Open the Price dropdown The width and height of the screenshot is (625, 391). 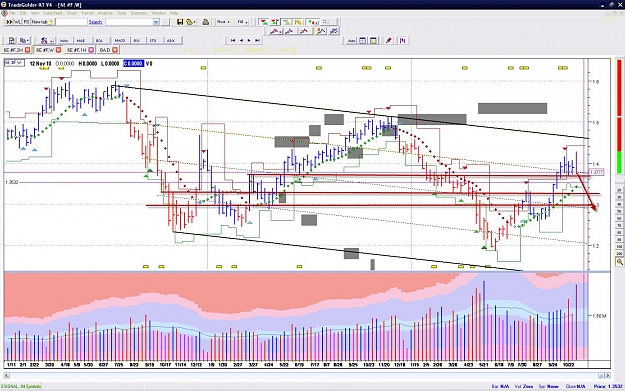pyautogui.click(x=223, y=22)
